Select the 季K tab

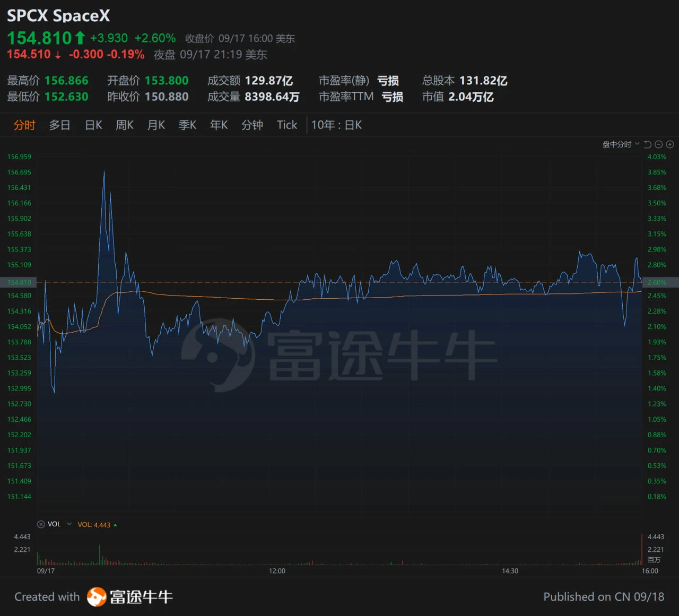[187, 125]
